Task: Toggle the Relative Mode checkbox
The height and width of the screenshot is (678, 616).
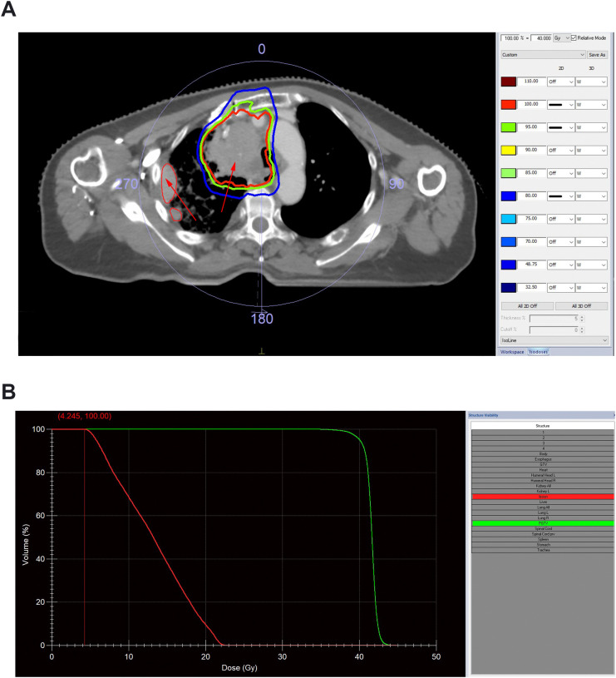Action: (574, 38)
